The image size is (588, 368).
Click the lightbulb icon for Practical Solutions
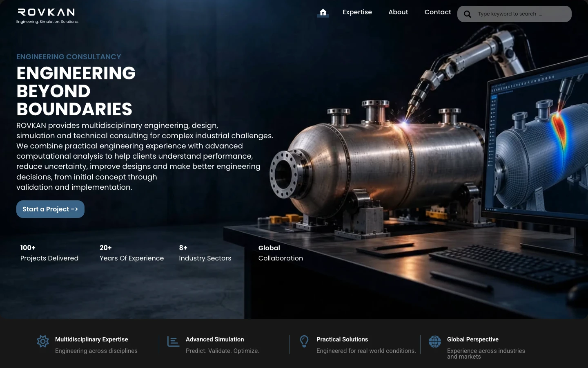pyautogui.click(x=304, y=341)
